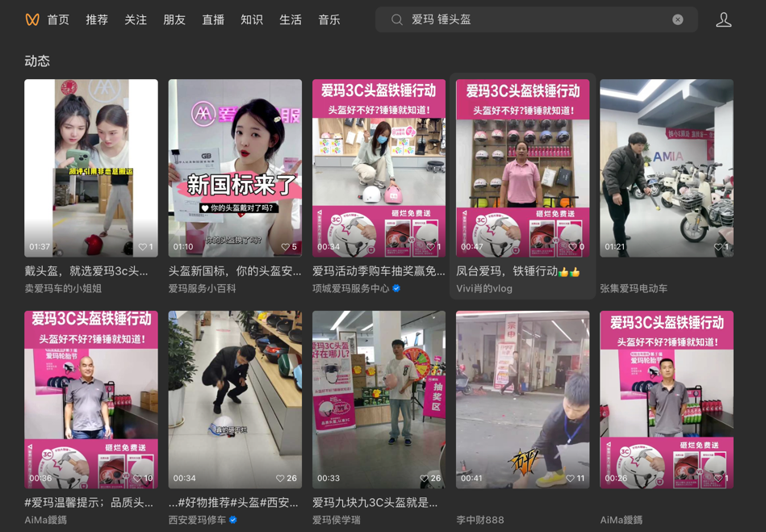The image size is (766, 532).
Task: Like the 西安爱玛修车 video heart icon
Action: (280, 478)
